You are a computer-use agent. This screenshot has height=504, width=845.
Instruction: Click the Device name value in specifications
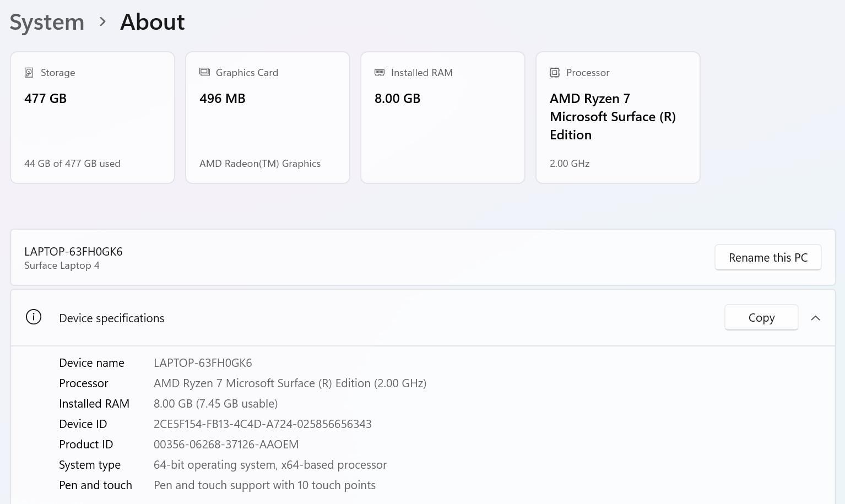[203, 363]
